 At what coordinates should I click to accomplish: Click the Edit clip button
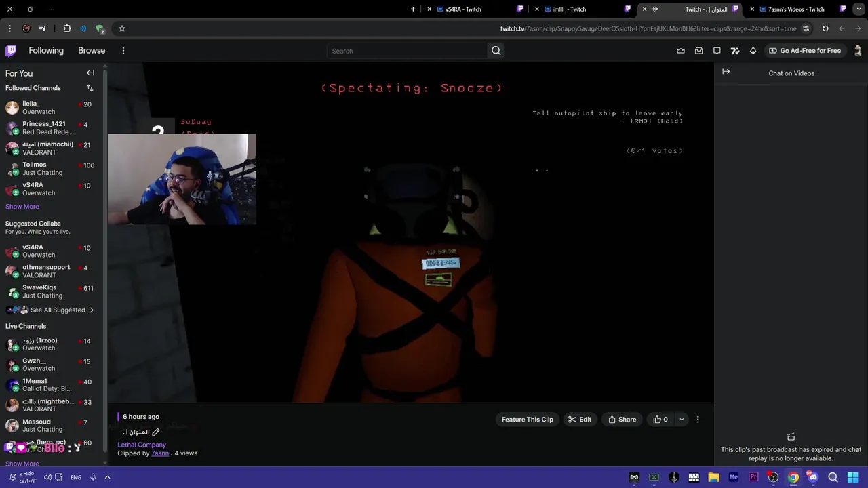pos(580,420)
